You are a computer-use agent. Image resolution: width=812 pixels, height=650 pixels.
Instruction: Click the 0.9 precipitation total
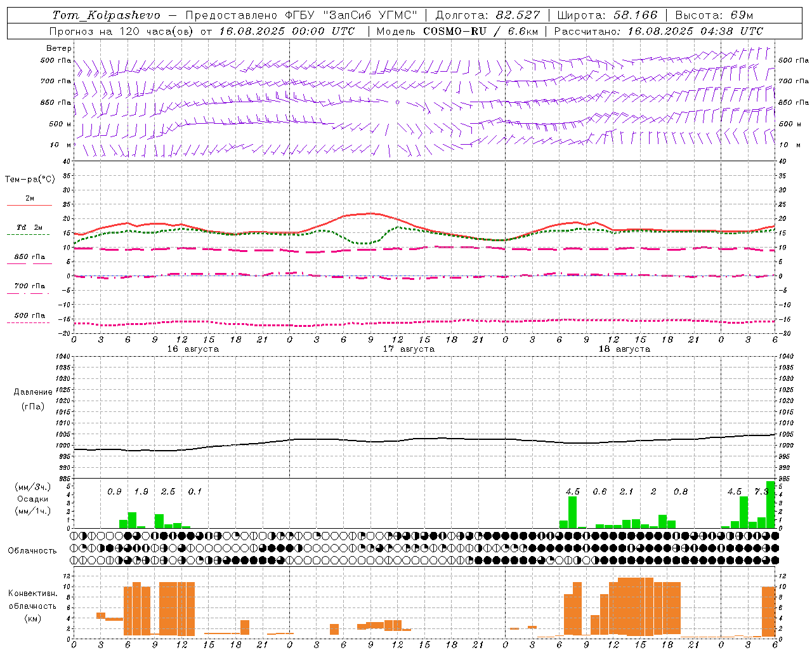click(x=114, y=492)
